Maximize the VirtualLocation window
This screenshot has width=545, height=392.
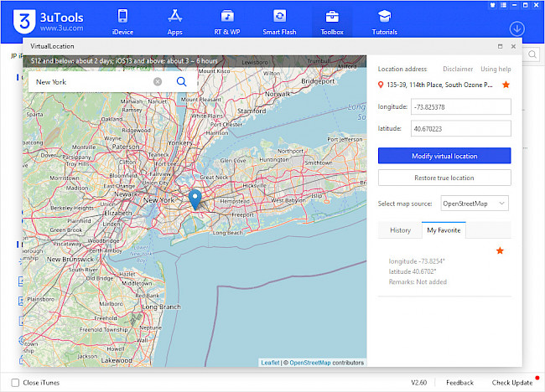point(501,46)
